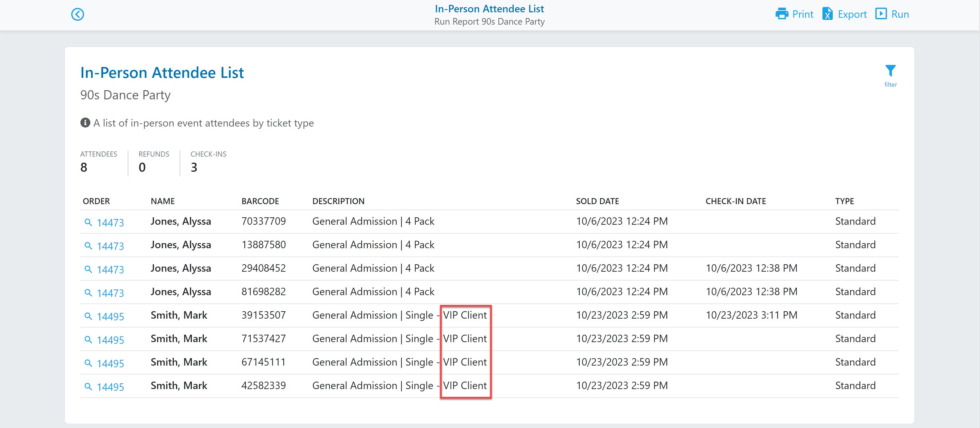Click magnifier icon for barcode 70337709 row
980x428 pixels.
coord(88,222)
